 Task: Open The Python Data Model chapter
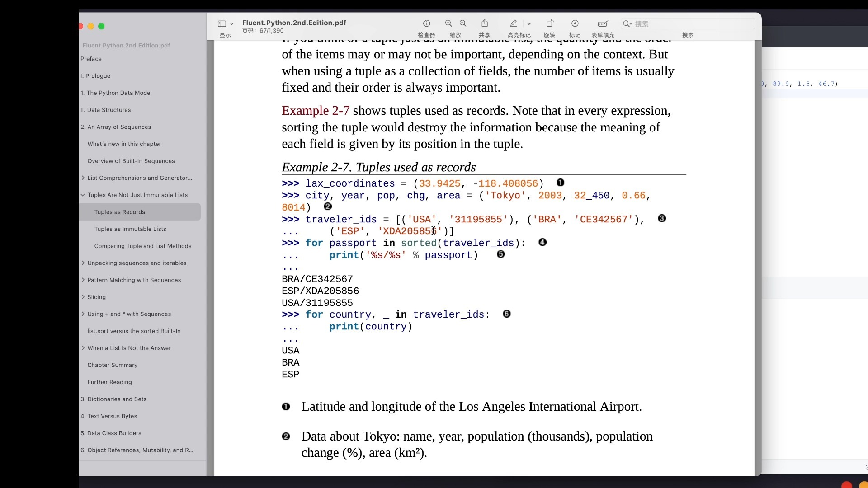coord(116,93)
